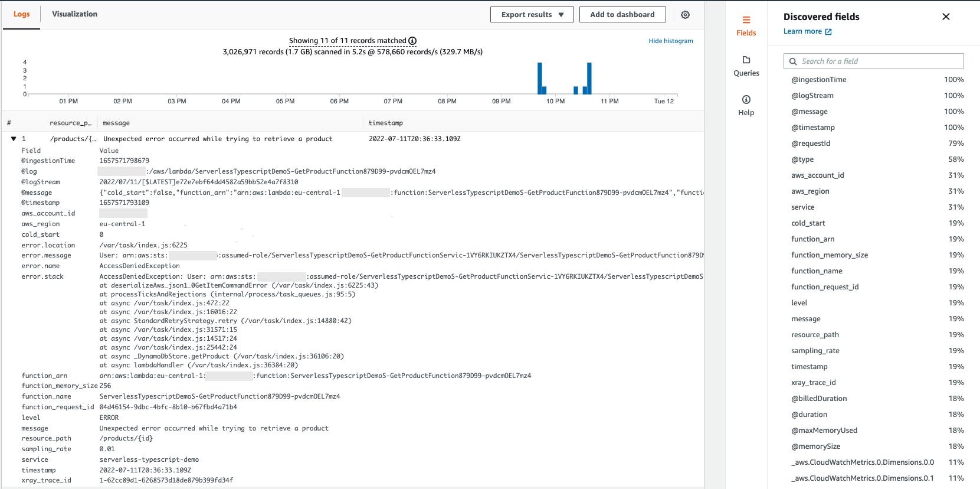Select the @requestId discovered field

point(810,144)
